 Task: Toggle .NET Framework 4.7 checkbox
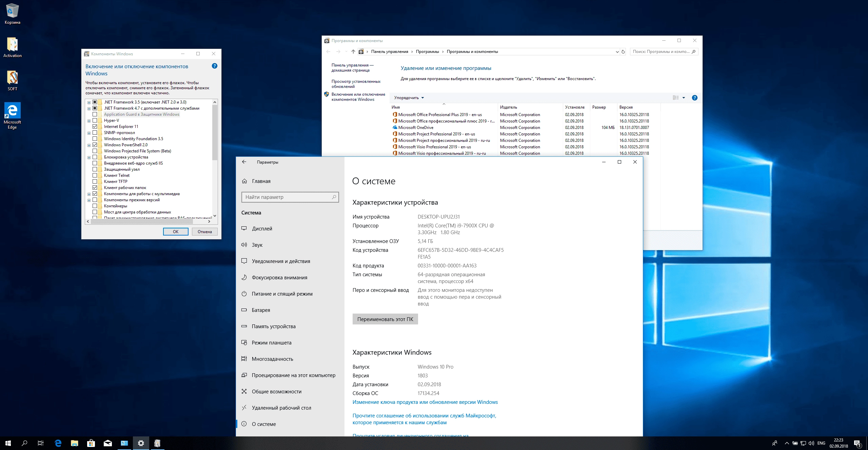click(95, 108)
